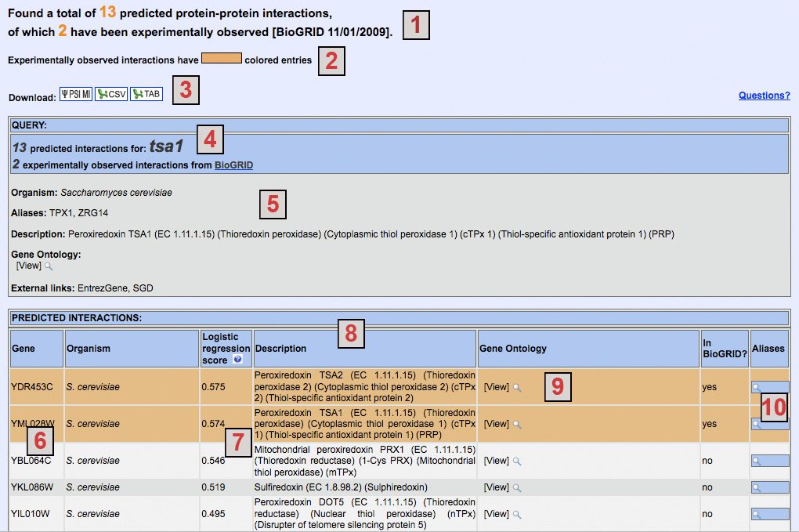This screenshot has width=799, height=532.
Task: Open aliases magnifier for YBL064C row
Action: pyautogui.click(x=756, y=461)
